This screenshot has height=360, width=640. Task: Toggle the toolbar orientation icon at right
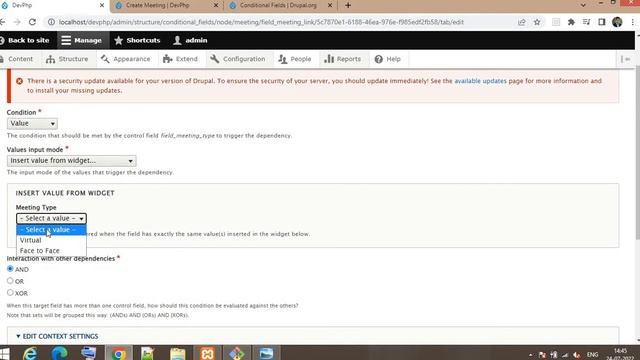point(626,59)
